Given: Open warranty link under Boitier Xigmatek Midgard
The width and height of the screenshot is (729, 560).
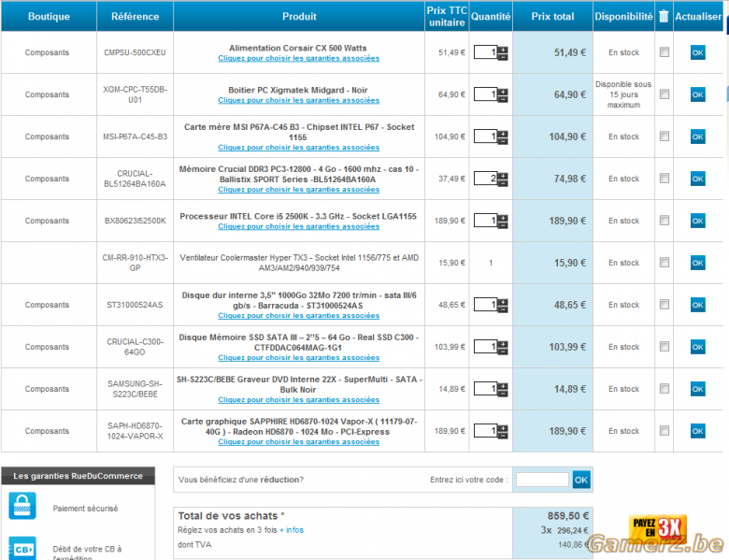Looking at the screenshot, I should [x=298, y=100].
